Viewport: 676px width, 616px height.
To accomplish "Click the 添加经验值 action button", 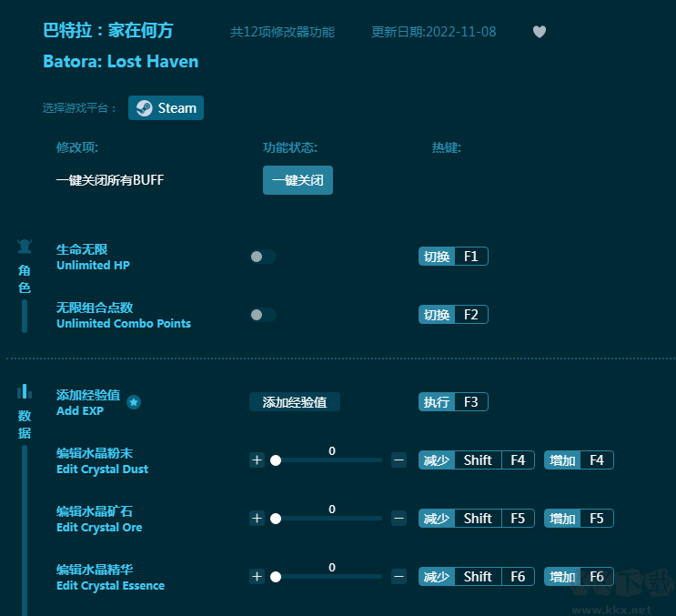I will (x=295, y=402).
